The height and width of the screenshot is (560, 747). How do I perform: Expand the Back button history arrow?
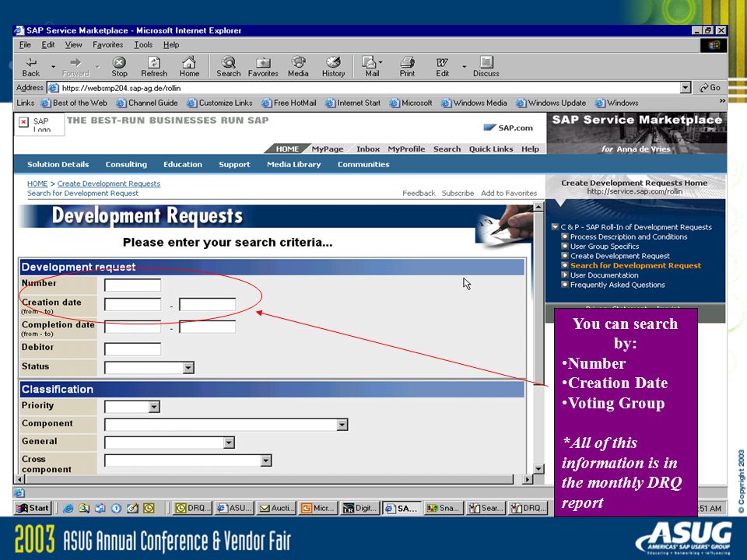[x=54, y=67]
